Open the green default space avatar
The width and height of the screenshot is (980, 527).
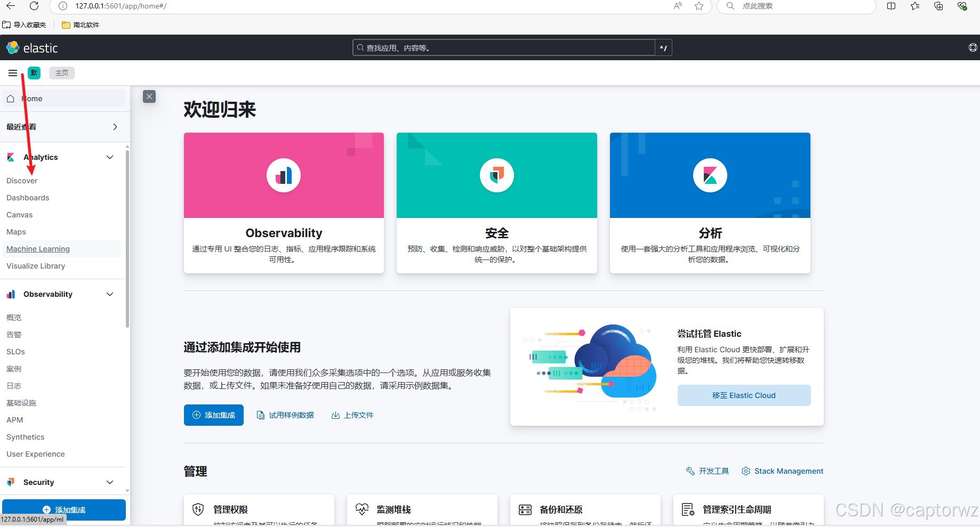tap(34, 73)
